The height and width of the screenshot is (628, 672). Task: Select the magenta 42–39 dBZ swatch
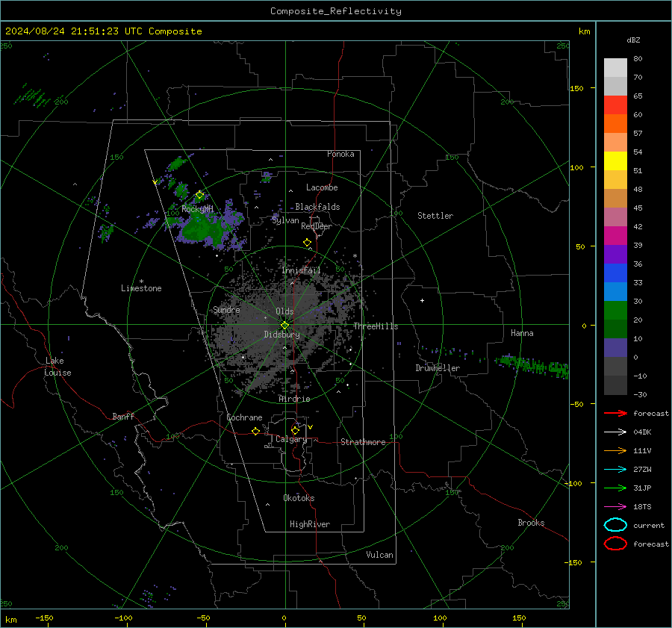coord(615,236)
